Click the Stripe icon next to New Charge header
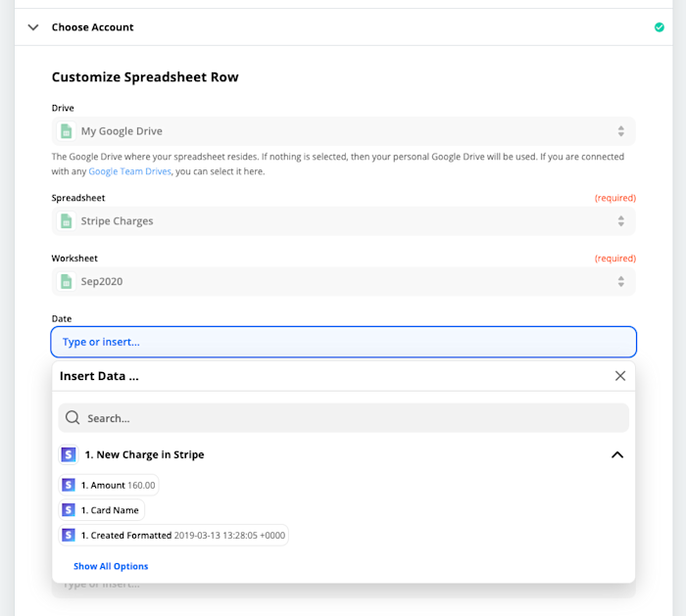The width and height of the screenshot is (686, 616). point(69,454)
